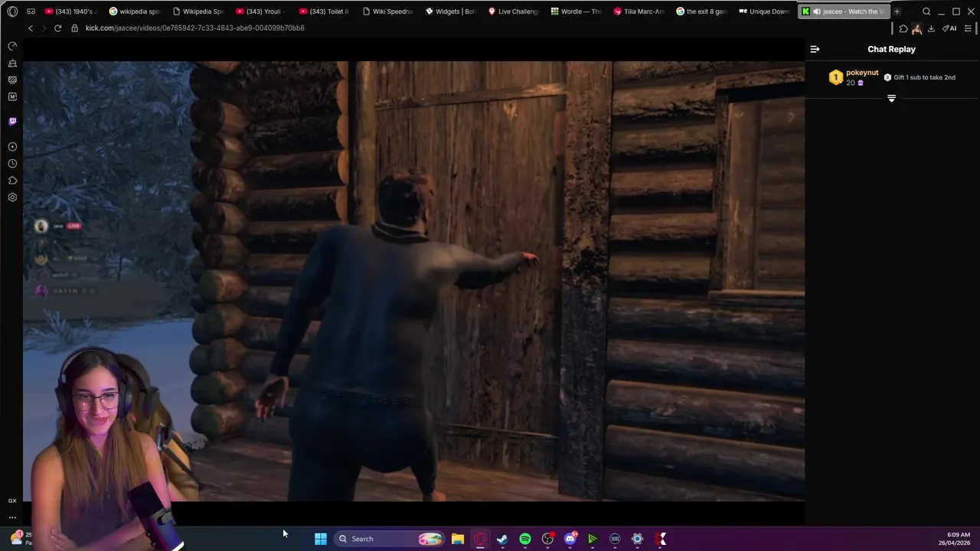Open Twitch panel in sidebar
This screenshot has width=980, height=551.
[x=12, y=121]
